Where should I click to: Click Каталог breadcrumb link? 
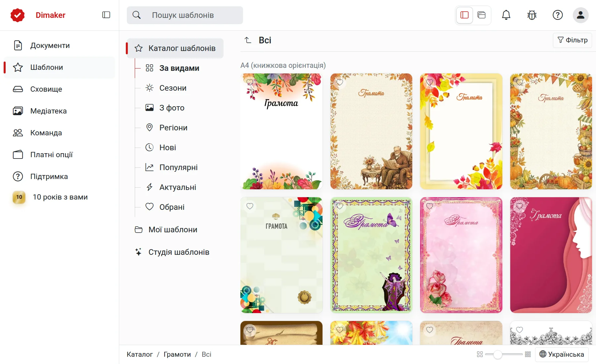click(140, 354)
